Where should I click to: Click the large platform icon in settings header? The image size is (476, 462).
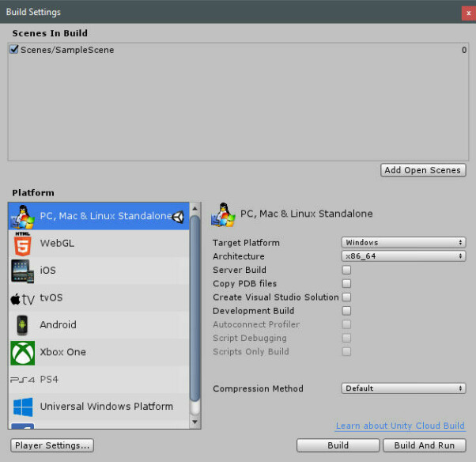point(223,214)
